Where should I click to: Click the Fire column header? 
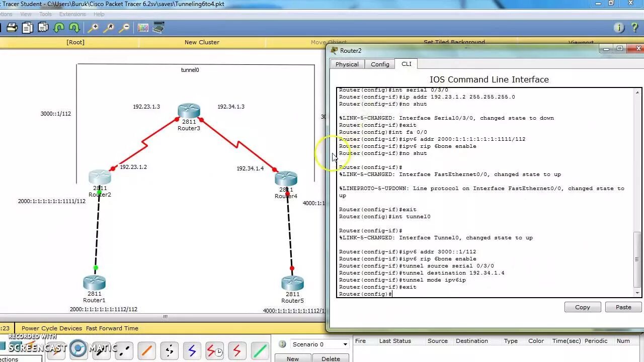(360, 341)
